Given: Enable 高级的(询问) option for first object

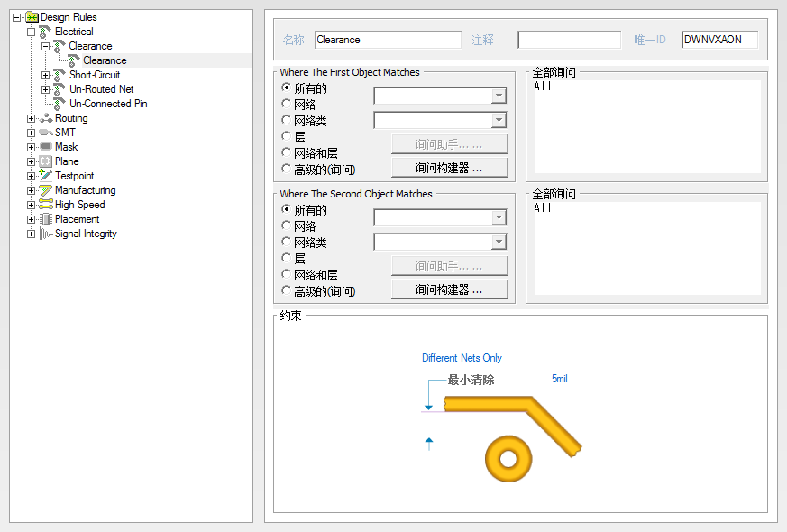Looking at the screenshot, I should tap(286, 169).
